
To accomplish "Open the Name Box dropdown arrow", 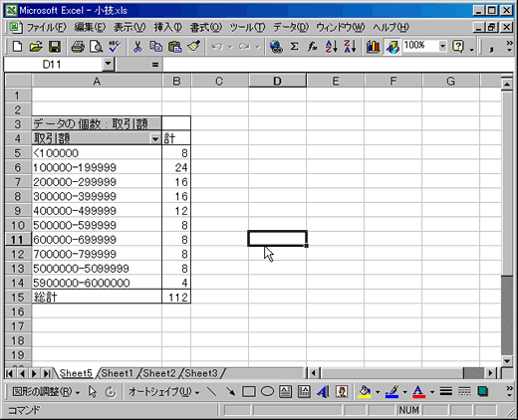I will [108, 64].
